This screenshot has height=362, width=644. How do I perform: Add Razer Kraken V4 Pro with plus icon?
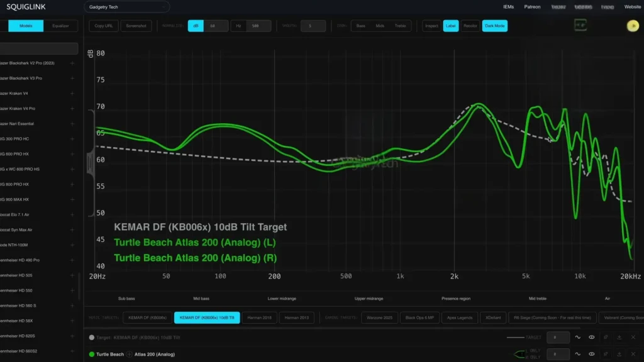pos(72,109)
